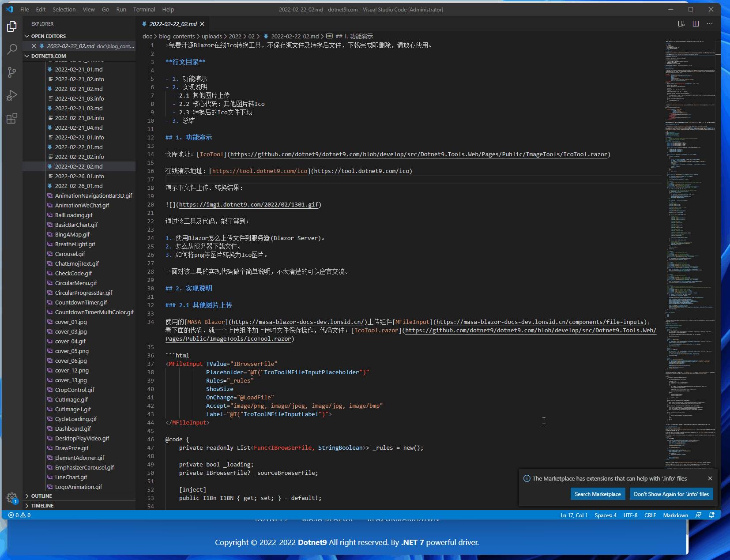730x560 pixels.
Task: Open the Edit menu
Action: [x=41, y=9]
